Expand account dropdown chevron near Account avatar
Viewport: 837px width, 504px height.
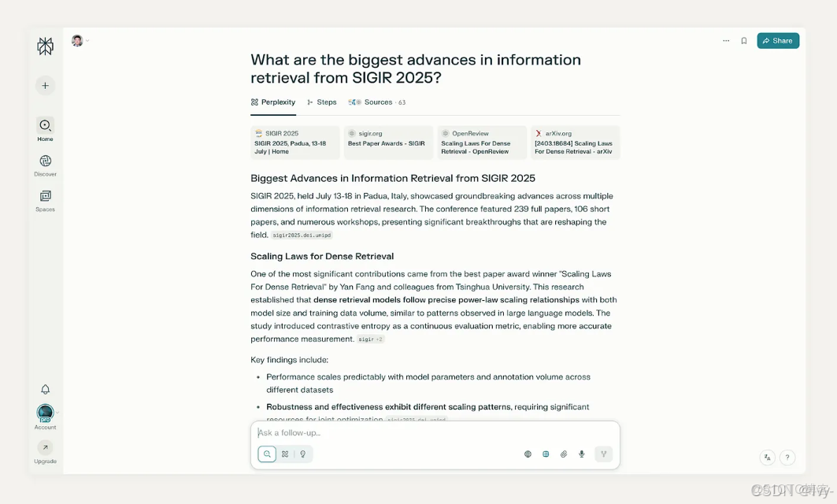[57, 412]
